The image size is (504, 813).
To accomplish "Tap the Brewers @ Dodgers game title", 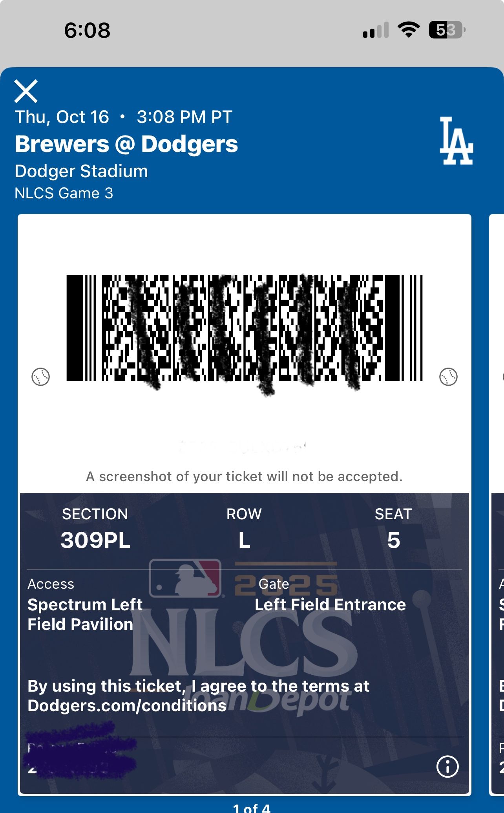I will (126, 144).
